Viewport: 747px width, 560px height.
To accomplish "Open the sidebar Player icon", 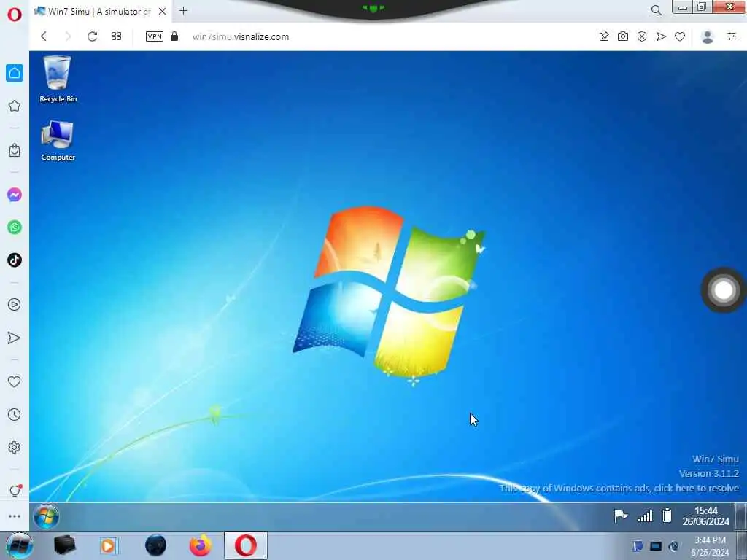I will [15, 305].
